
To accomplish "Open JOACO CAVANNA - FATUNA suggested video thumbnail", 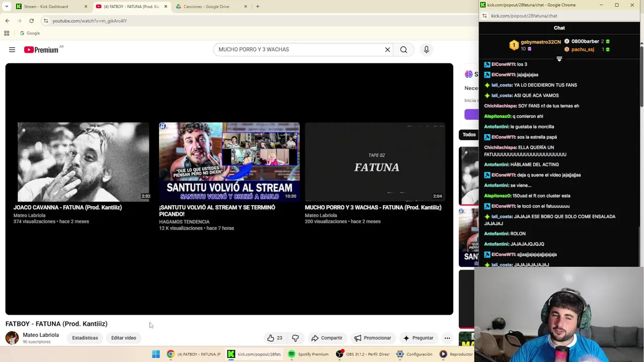I will point(84,162).
